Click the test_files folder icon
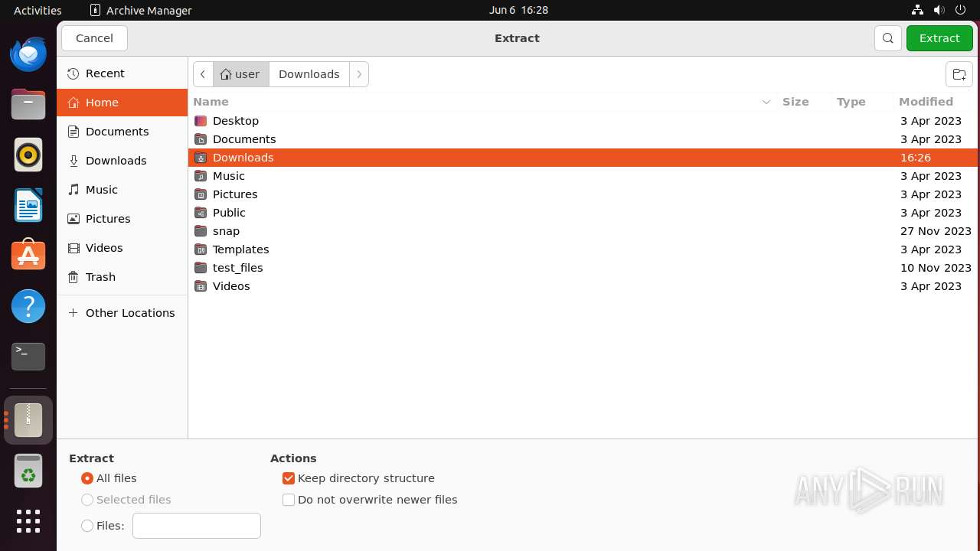 [x=201, y=268]
